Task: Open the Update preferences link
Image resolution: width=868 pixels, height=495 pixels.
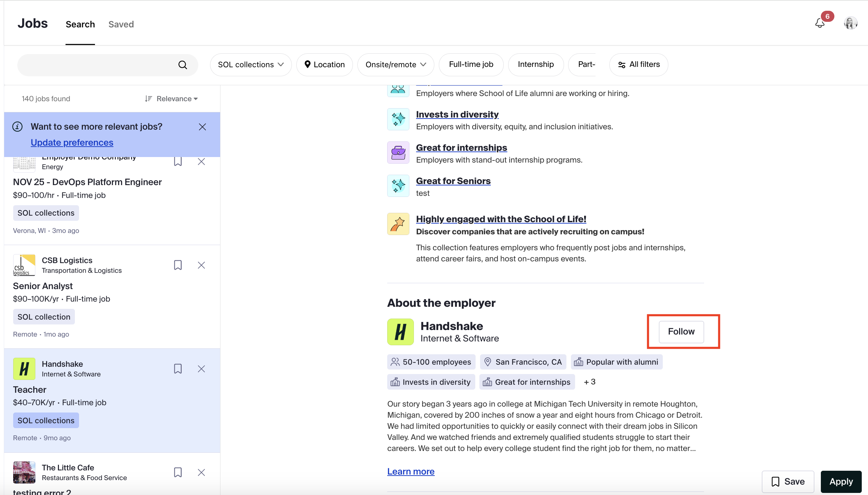Action: point(72,142)
